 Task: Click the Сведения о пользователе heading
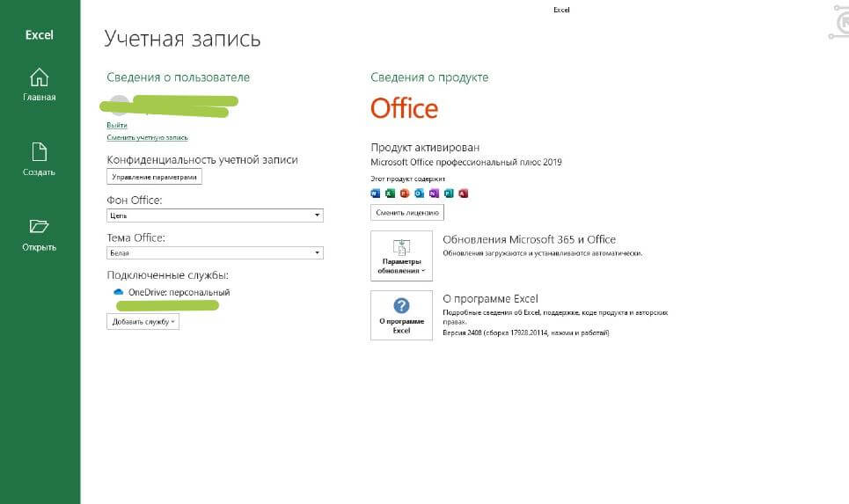[178, 77]
